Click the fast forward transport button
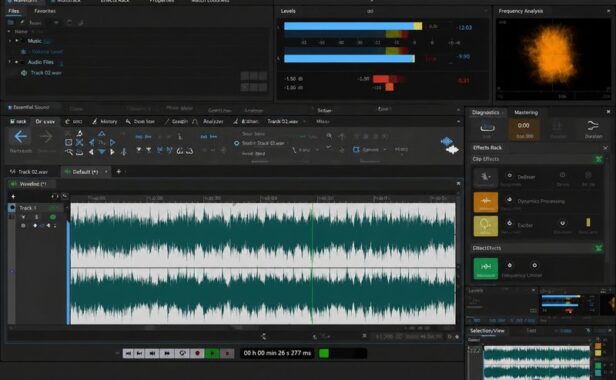The width and height of the screenshot is (616, 380). point(167,353)
